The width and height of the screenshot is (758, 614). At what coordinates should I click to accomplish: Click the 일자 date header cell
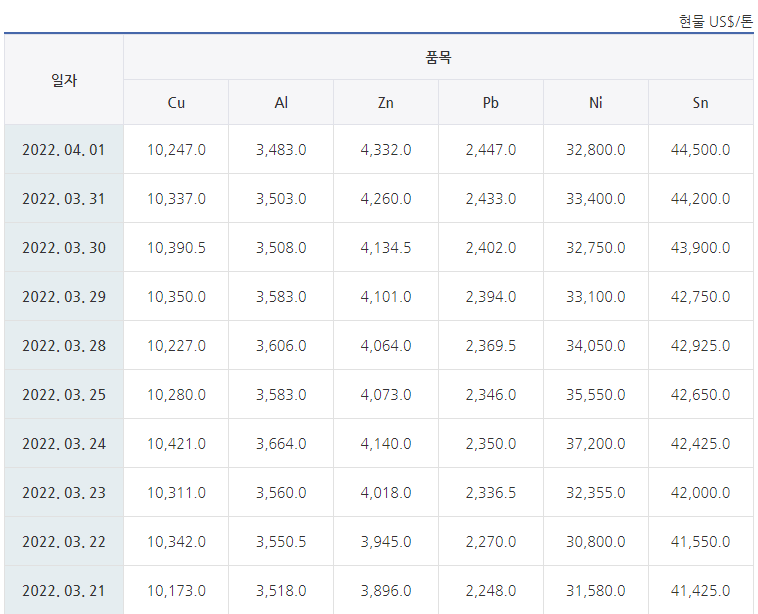click(x=64, y=80)
